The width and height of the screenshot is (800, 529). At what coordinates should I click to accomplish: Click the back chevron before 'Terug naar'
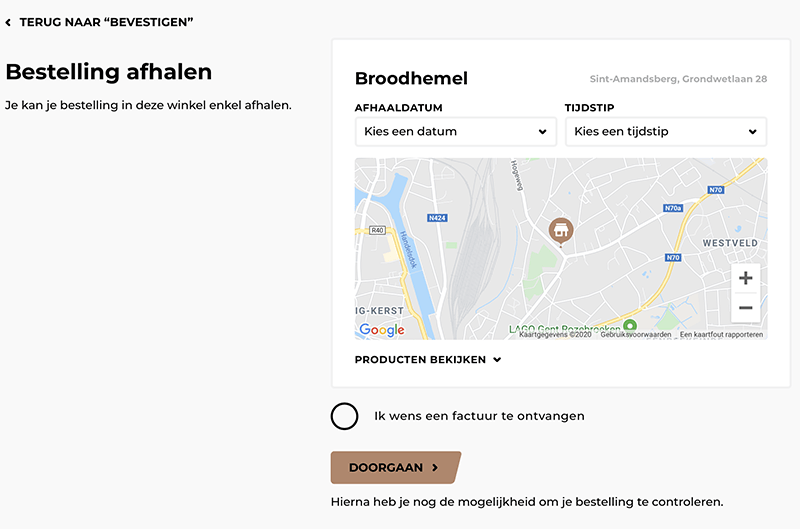pos(9,21)
